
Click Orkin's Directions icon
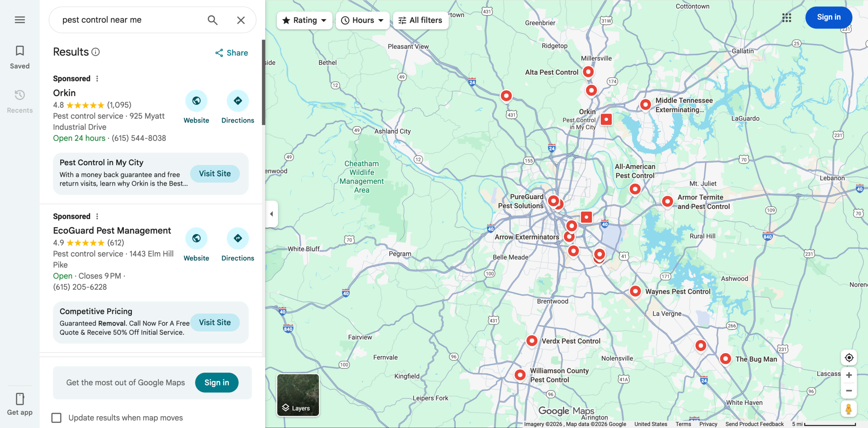[x=238, y=101]
